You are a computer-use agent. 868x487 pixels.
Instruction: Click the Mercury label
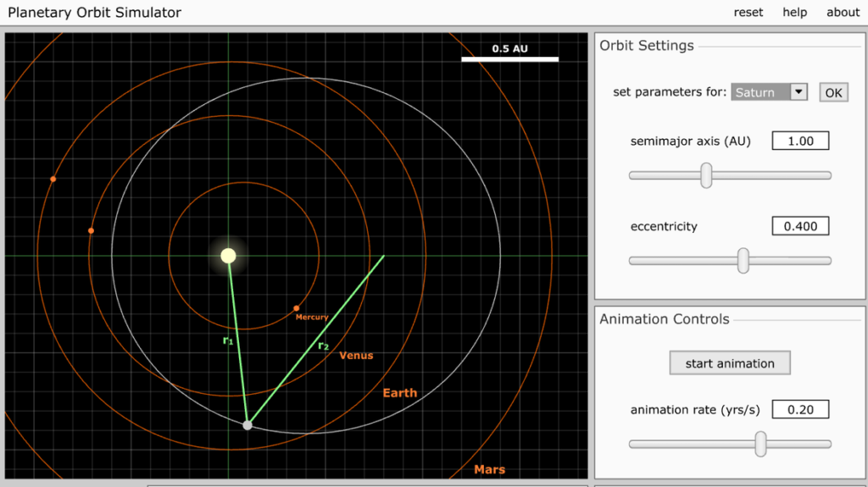point(312,317)
